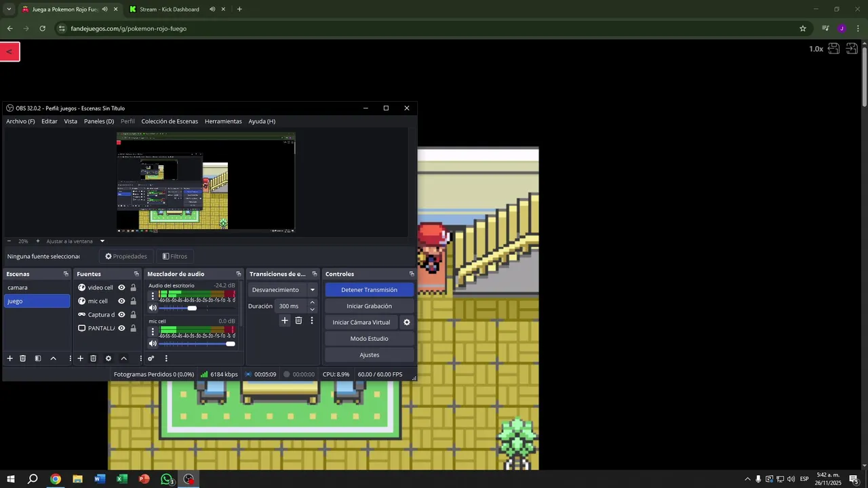Open WhatsApp from the Windows taskbar
The image size is (868, 488).
pyautogui.click(x=166, y=479)
